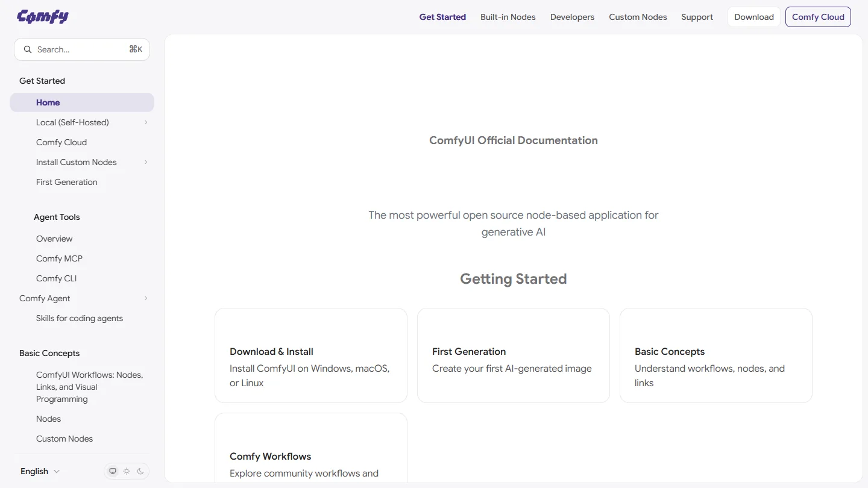Click the search magnifier icon

tap(27, 49)
